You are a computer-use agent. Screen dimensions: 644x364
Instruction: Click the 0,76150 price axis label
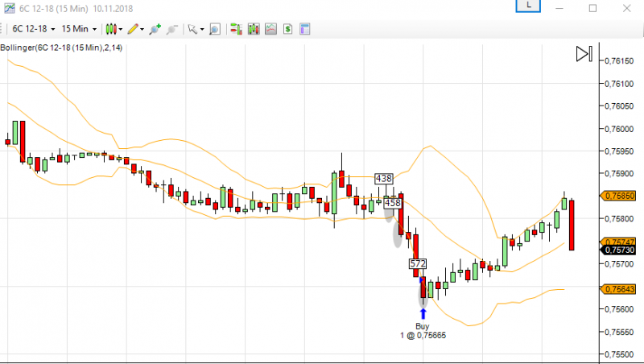tap(619, 61)
